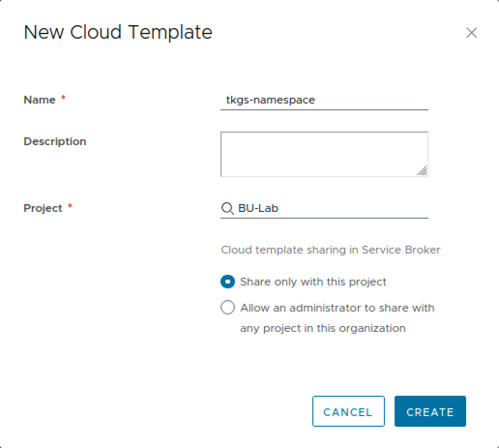Click the Name field label
The image size is (499, 448).
(40, 100)
